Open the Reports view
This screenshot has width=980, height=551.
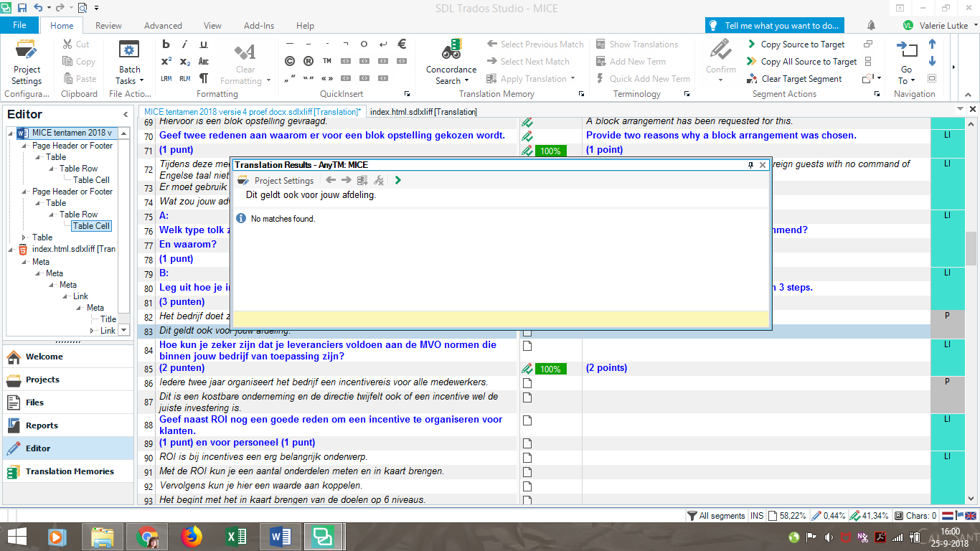(x=67, y=425)
